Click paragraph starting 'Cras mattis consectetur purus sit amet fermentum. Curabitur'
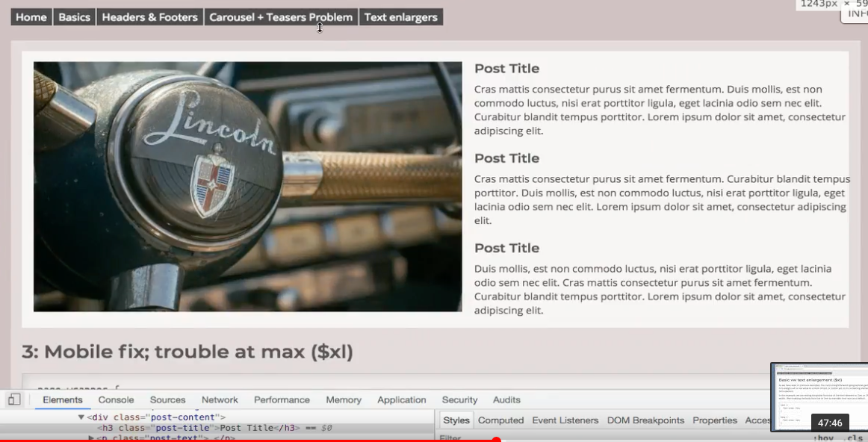 [662, 199]
